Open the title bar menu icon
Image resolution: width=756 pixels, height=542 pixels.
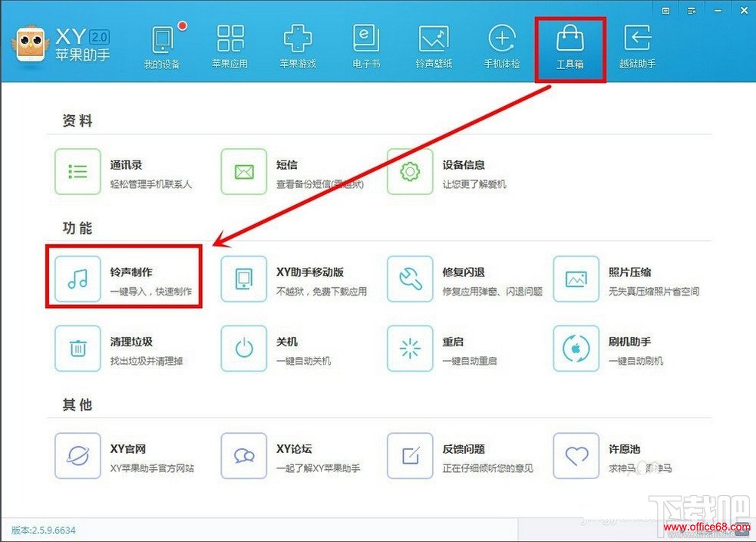pos(692,11)
